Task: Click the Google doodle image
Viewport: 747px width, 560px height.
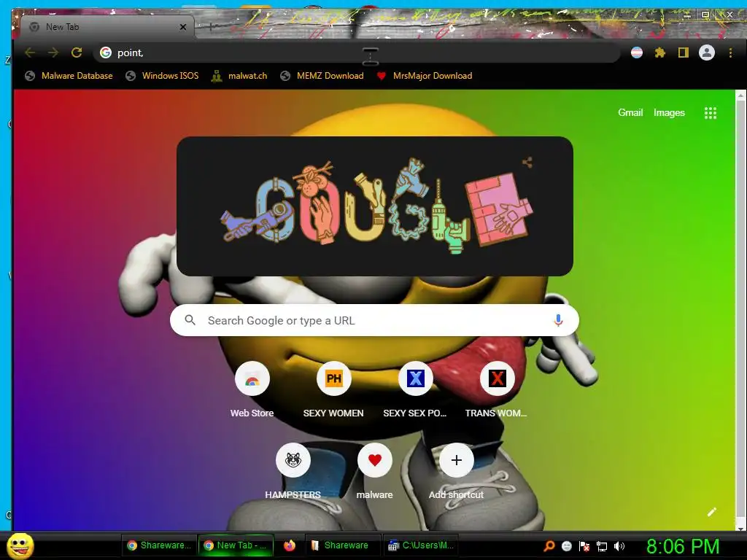Action: tap(376, 206)
